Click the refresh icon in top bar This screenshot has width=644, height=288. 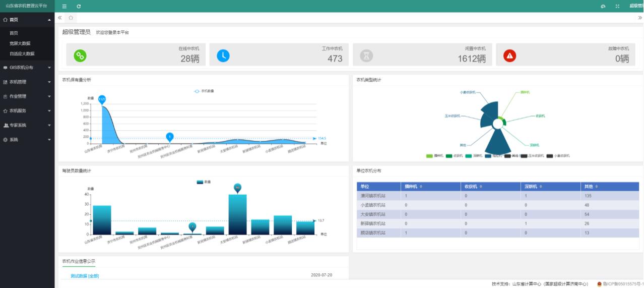coord(79,6)
